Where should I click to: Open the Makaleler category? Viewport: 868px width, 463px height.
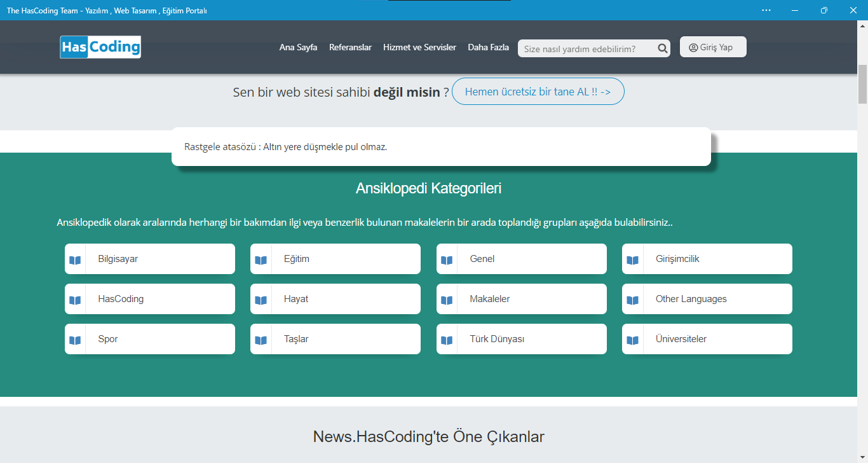(522, 299)
